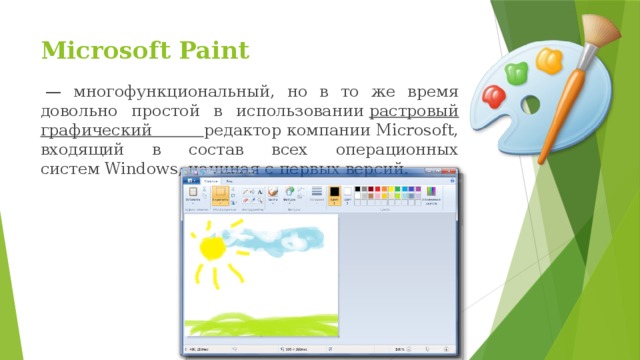The width and height of the screenshot is (640, 360).
Task: Open the Edit colors rainbow button
Action: pos(431,195)
